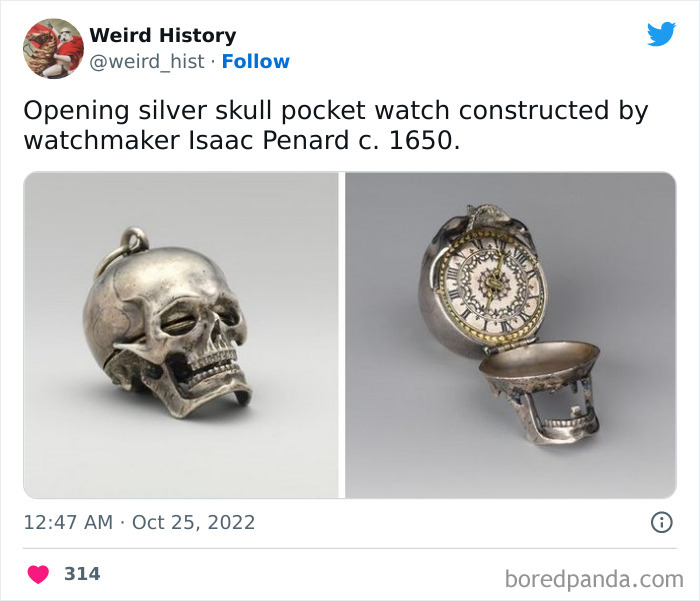
Task: Open the closed silver skull photo
Action: [x=181, y=335]
